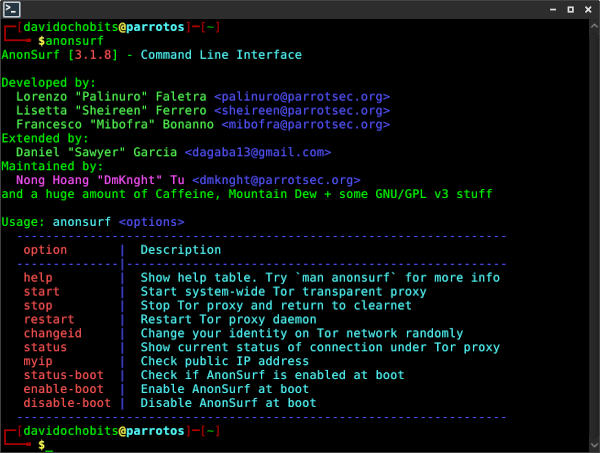Click 'Check if AnonSurf is enabled at boot'

pyautogui.click(x=272, y=375)
